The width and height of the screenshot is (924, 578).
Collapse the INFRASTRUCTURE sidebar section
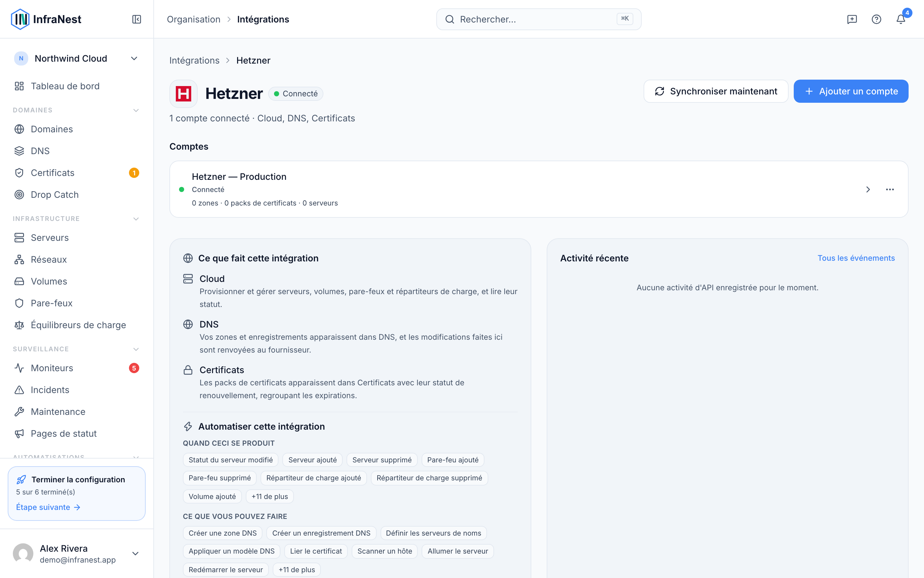136,219
